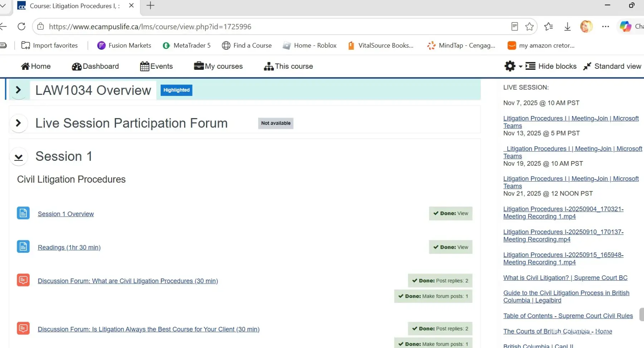This screenshot has height=348, width=644.
Task: Refresh the page with reload icon
Action: (21, 26)
